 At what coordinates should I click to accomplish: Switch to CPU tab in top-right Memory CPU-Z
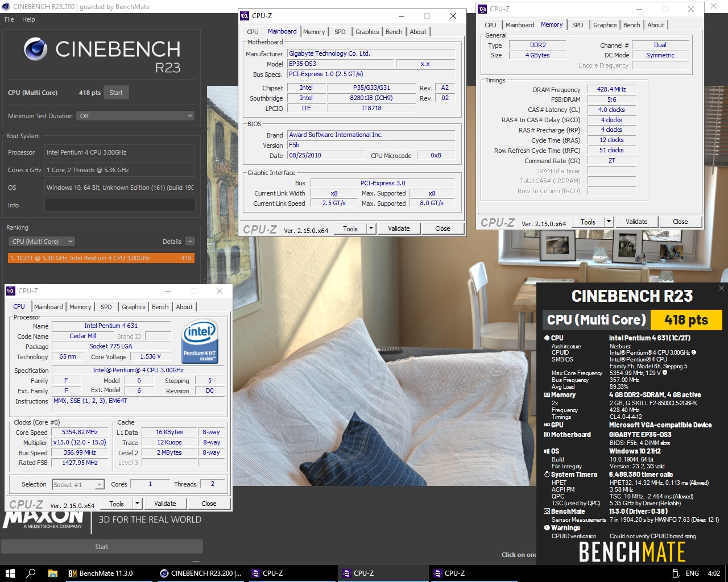click(490, 25)
